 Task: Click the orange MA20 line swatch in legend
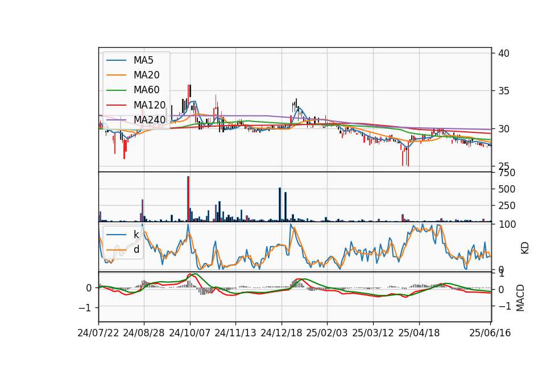pyautogui.click(x=116, y=75)
